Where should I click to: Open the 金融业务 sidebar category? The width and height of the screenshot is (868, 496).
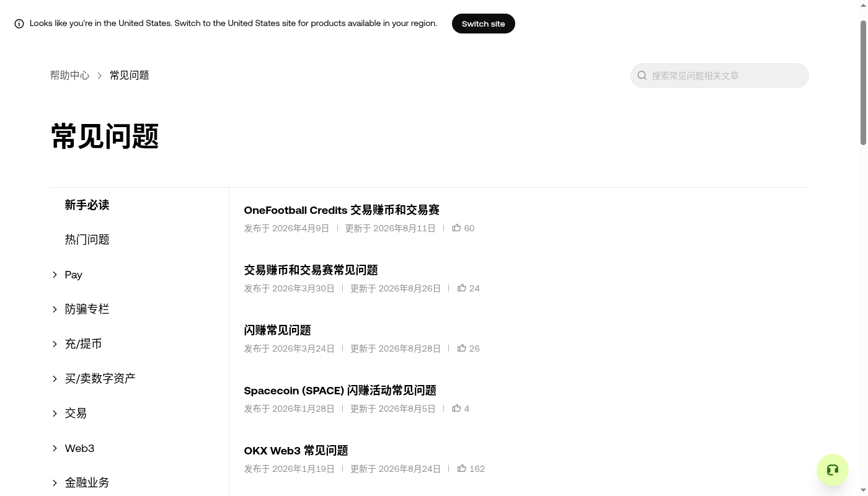coord(87,482)
